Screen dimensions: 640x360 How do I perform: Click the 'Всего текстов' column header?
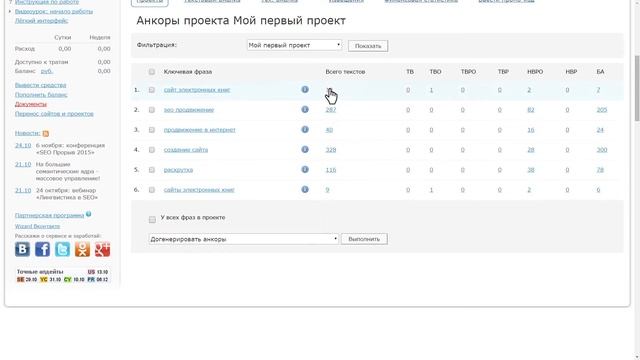pyautogui.click(x=345, y=72)
